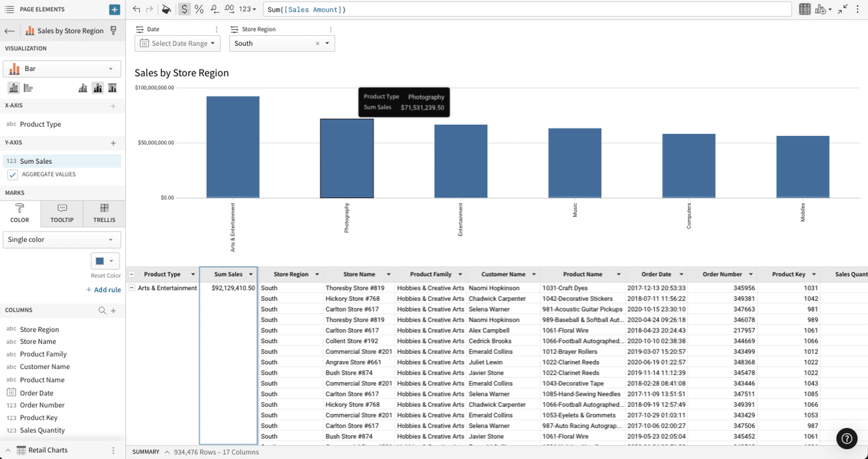The height and width of the screenshot is (459, 868).
Task: Open Store Name column header dropdown
Action: pyautogui.click(x=389, y=274)
